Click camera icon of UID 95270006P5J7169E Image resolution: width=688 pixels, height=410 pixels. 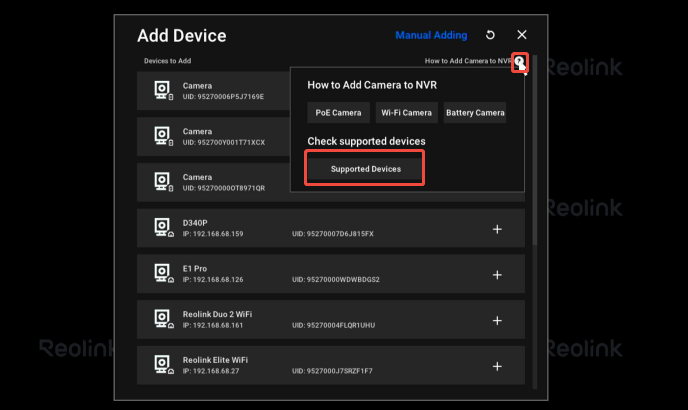[164, 90]
